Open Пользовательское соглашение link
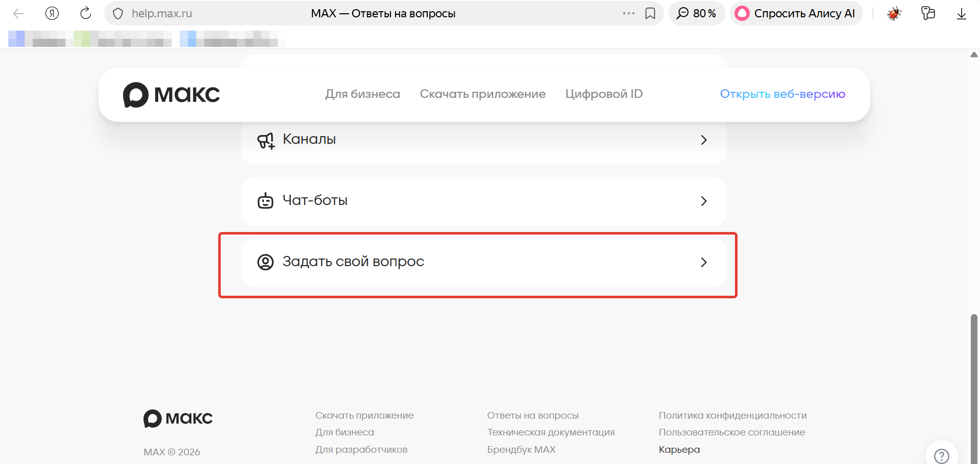The image size is (980, 464). [x=732, y=432]
